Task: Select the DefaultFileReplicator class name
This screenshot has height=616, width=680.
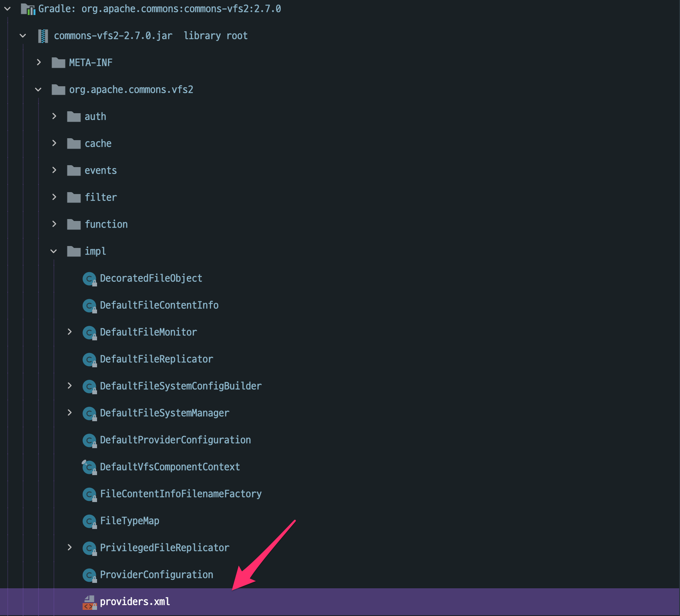Action: click(x=156, y=359)
